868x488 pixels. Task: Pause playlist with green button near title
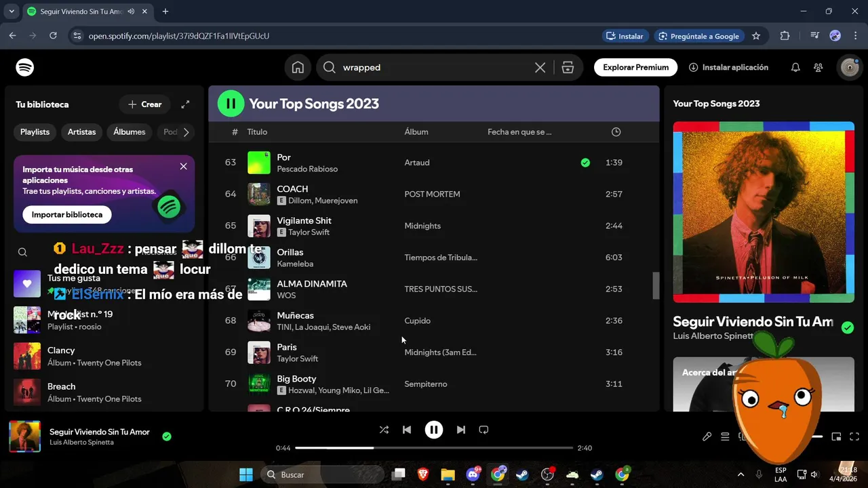[x=231, y=104]
